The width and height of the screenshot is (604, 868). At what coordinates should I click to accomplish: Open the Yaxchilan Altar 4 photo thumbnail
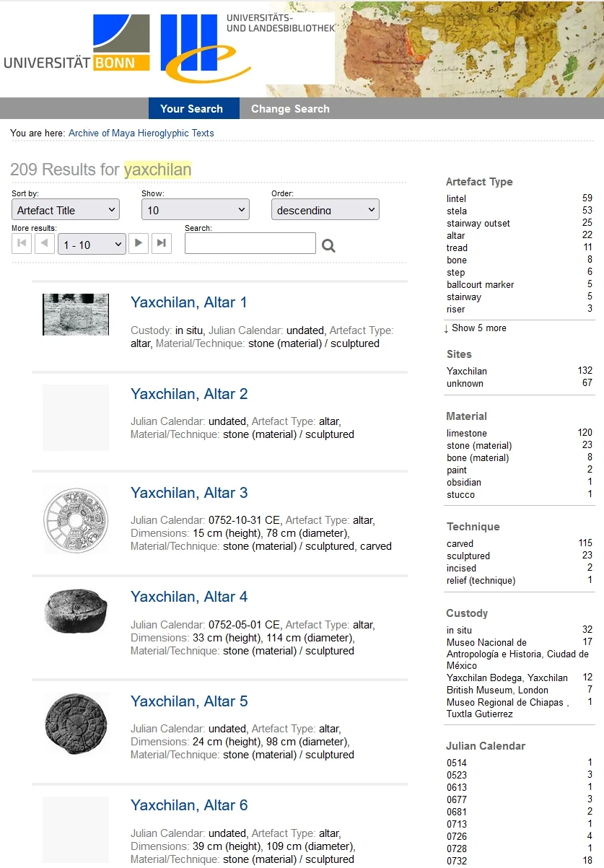pos(76,612)
